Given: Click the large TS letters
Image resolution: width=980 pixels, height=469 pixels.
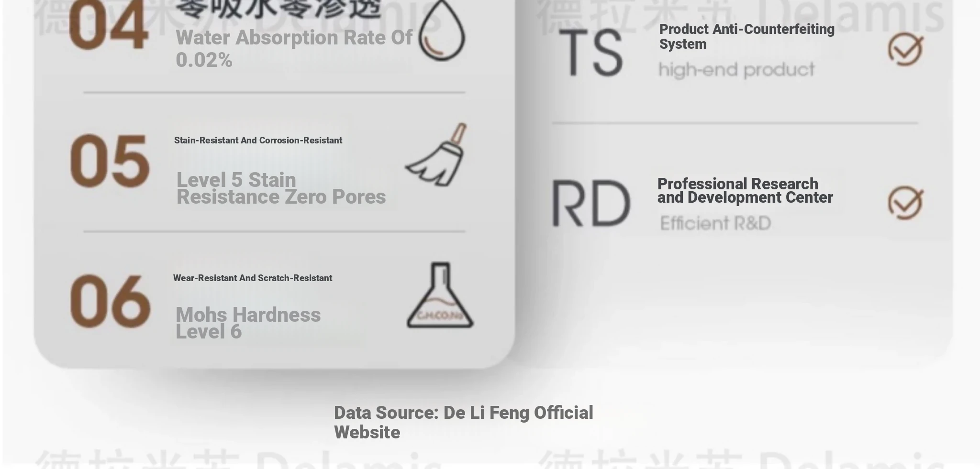Looking at the screenshot, I should point(591,53).
